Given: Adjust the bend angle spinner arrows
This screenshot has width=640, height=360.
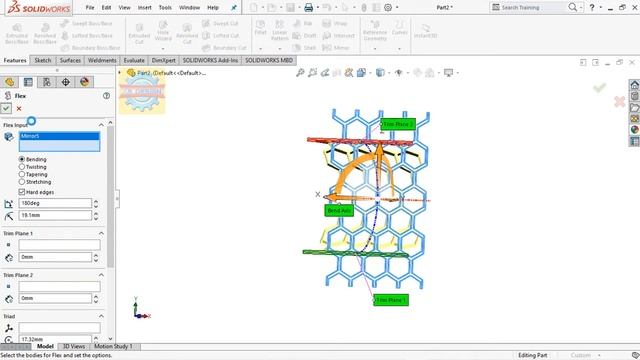Looking at the screenshot, I should click(x=96, y=203).
